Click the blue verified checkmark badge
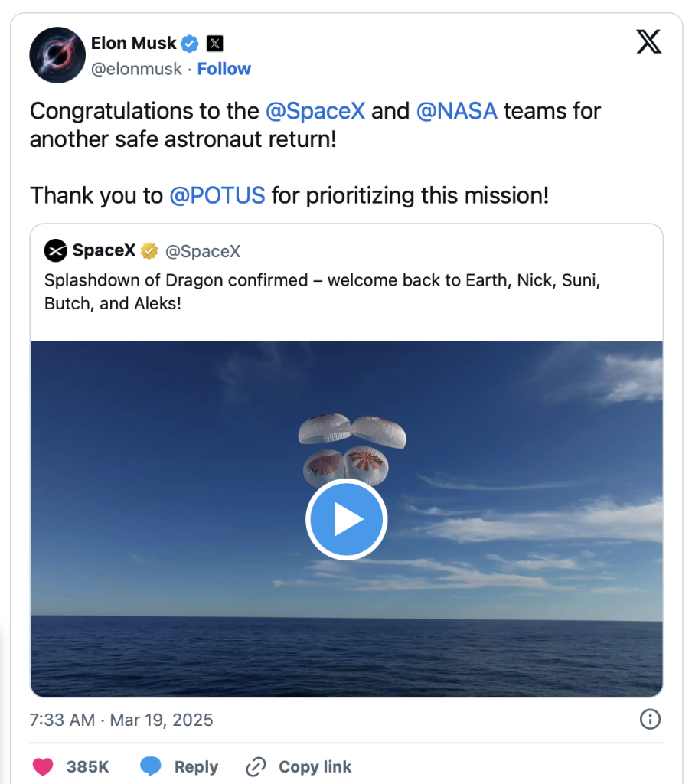The width and height of the screenshot is (692, 784). point(189,44)
